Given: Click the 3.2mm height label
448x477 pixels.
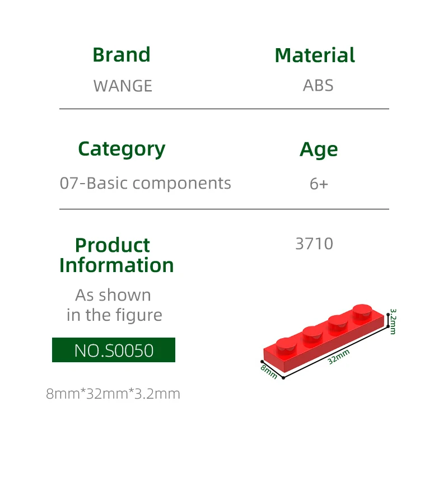Looking at the screenshot, I should 393,321.
